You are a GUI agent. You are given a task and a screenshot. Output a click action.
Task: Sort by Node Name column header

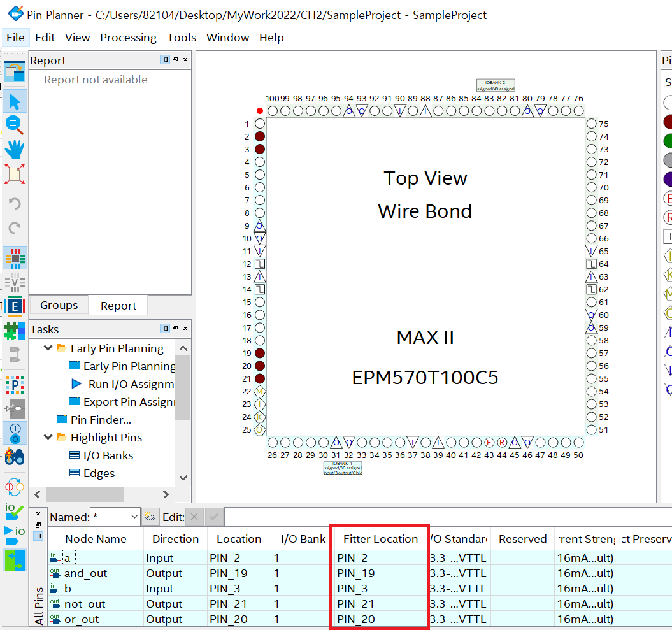tap(96, 539)
